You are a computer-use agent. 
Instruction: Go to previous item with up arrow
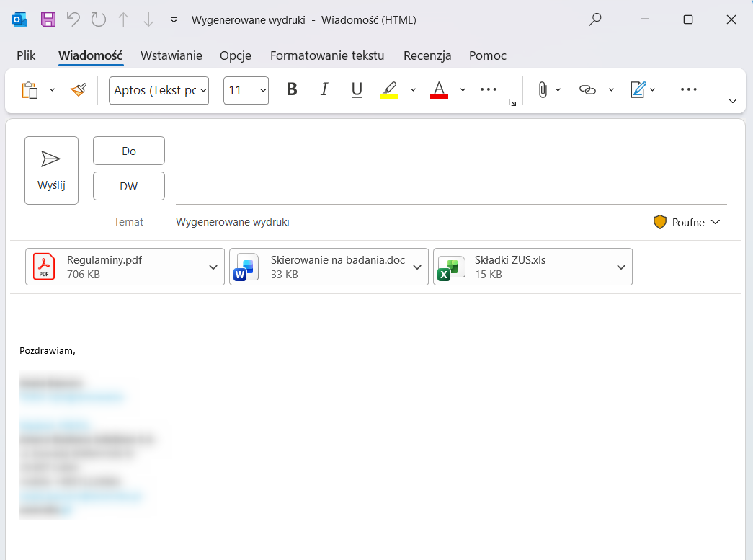pyautogui.click(x=123, y=19)
